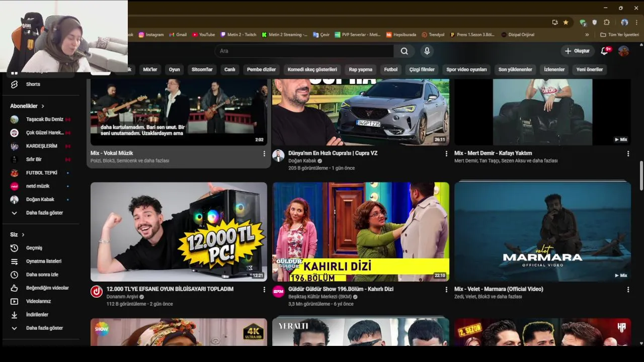Viewport: 644px width, 362px height.
Task: Open the Dünya'nın En Hızlı Cupra'sı video title
Action: [x=333, y=153]
